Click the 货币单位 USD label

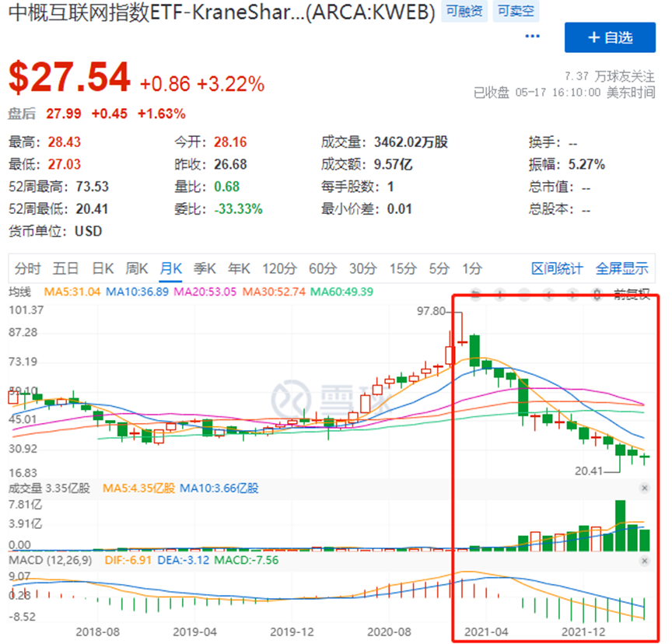tap(89, 231)
